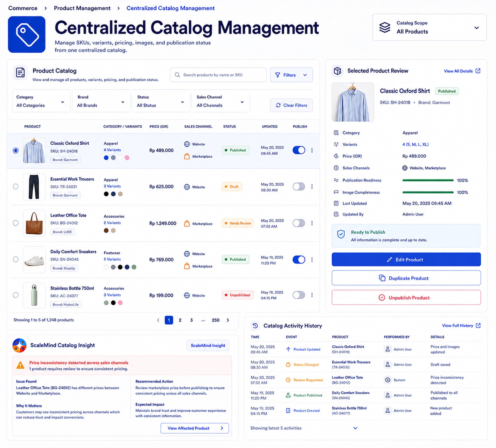Go to page 2 of products
Viewport: 496px width, 448px height.
point(180,320)
